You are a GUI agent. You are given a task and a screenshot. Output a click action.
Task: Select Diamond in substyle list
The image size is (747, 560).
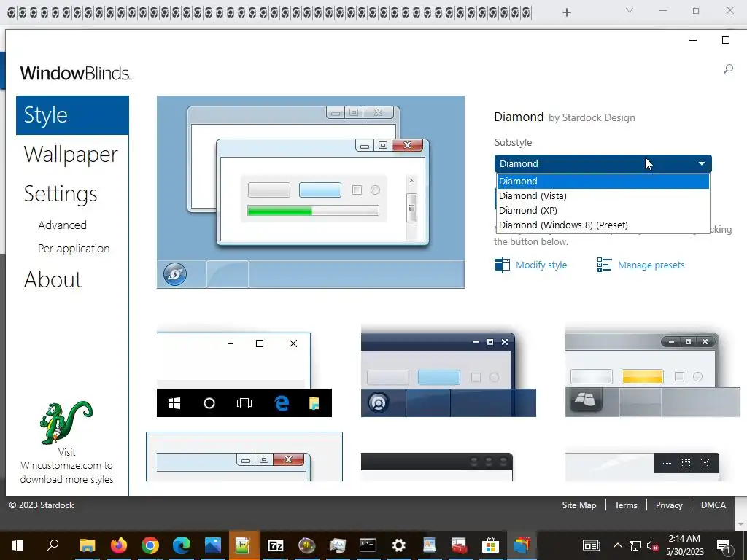603,182
